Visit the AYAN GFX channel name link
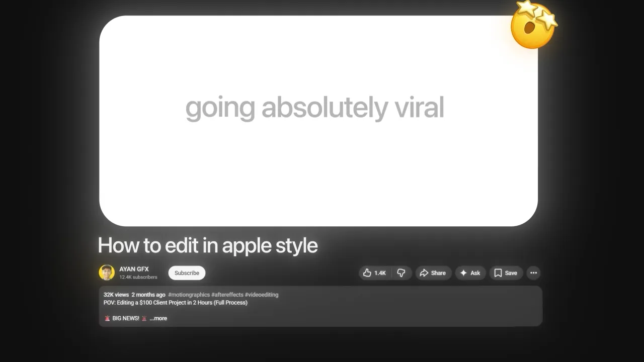Viewport: 644px width, 362px height. (134, 269)
